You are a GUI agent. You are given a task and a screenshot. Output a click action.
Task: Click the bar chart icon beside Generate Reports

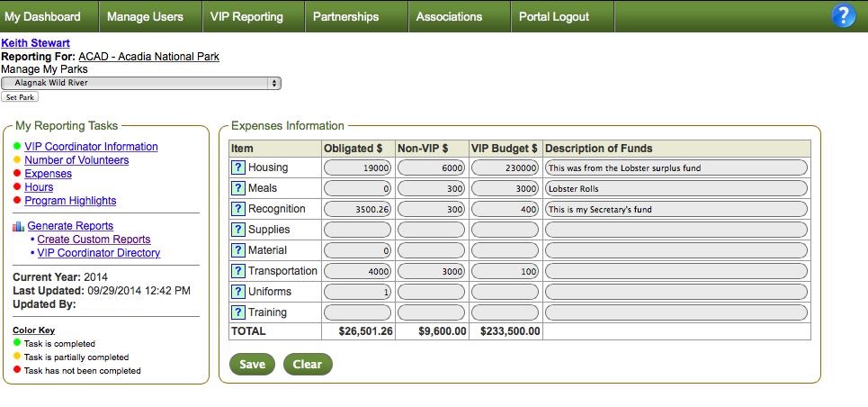point(18,226)
